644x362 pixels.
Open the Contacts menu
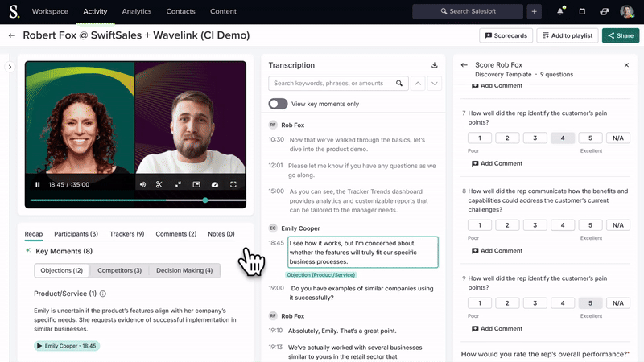[x=180, y=11]
